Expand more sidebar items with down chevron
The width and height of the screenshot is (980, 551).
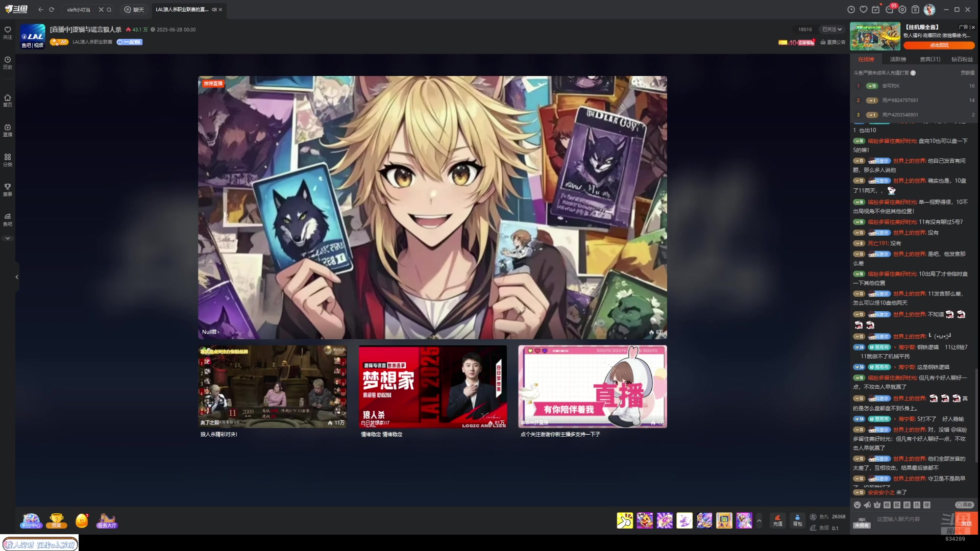[7, 238]
